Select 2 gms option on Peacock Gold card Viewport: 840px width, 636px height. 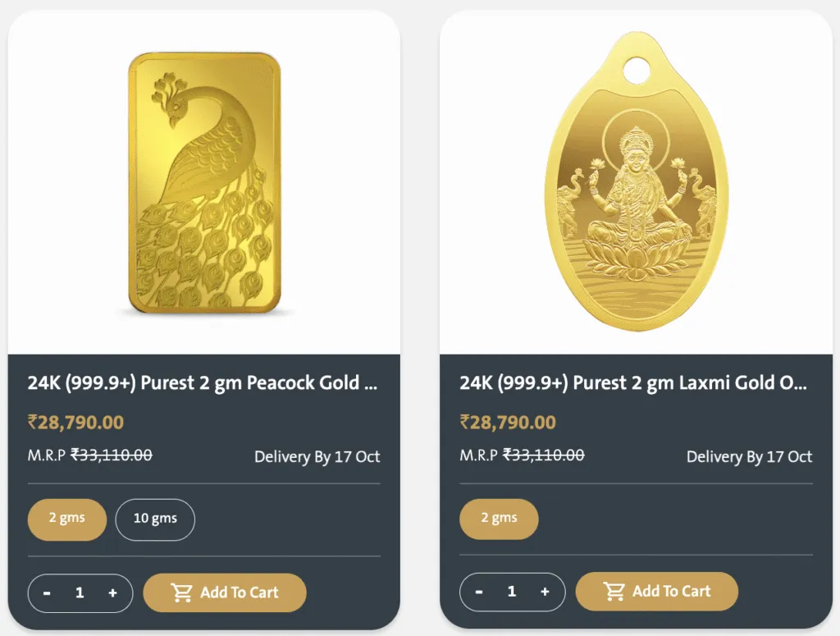coord(67,519)
